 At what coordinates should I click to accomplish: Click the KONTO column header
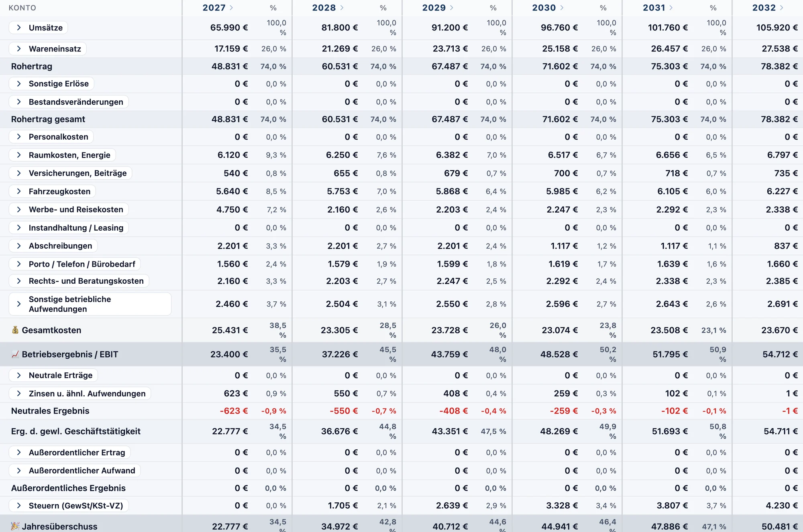22,8
